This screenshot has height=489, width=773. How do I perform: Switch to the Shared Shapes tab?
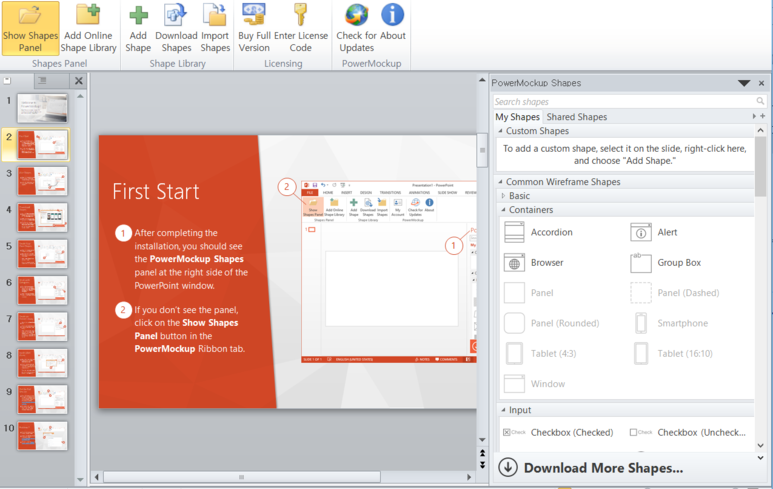pyautogui.click(x=576, y=117)
